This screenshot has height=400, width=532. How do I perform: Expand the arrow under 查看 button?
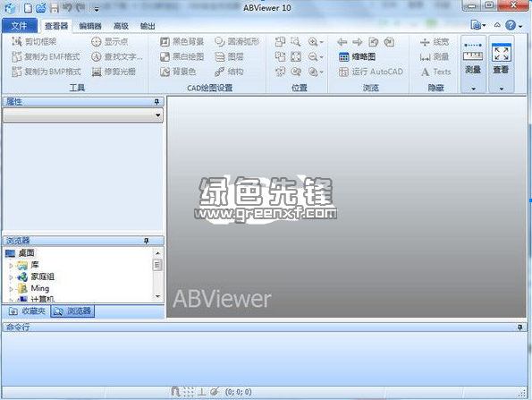(x=502, y=89)
